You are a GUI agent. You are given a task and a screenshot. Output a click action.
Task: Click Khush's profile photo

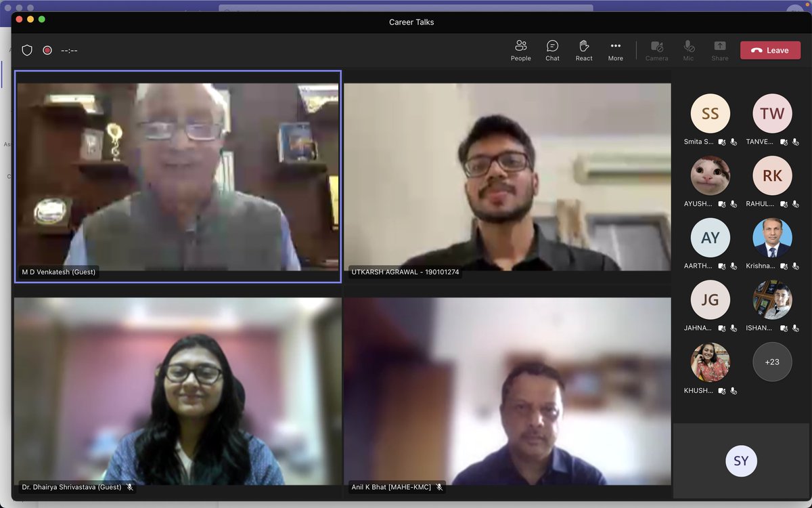710,362
